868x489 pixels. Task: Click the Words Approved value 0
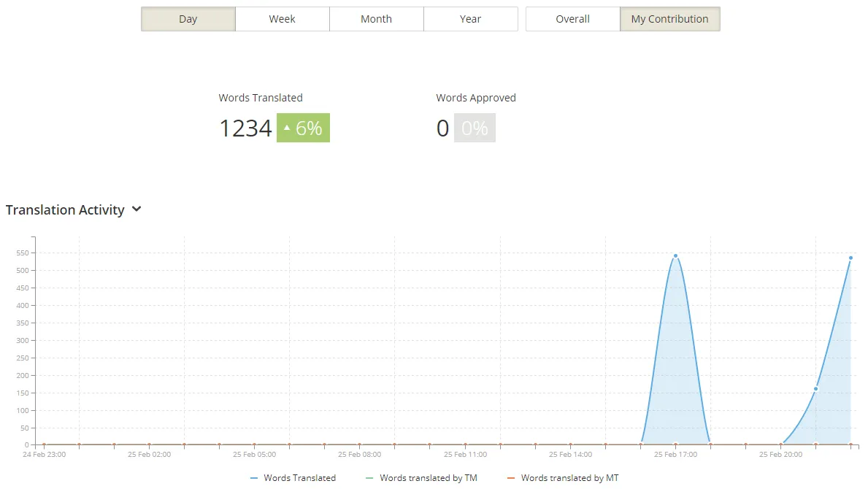pyautogui.click(x=442, y=128)
